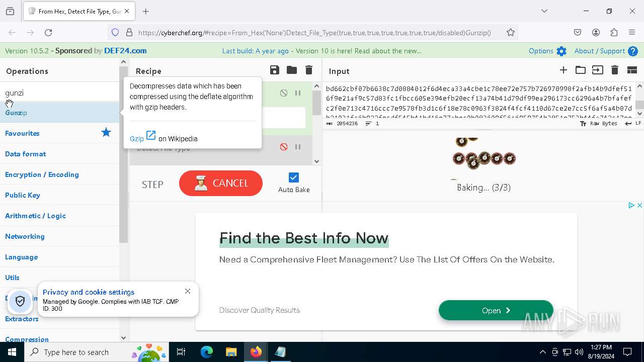Set breakpoint on first recipe operation

(x=298, y=93)
